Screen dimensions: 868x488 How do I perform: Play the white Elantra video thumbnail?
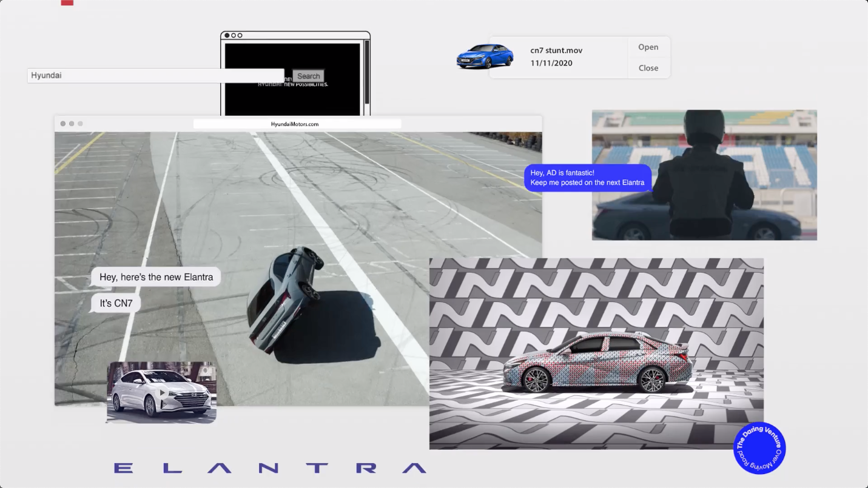click(162, 392)
